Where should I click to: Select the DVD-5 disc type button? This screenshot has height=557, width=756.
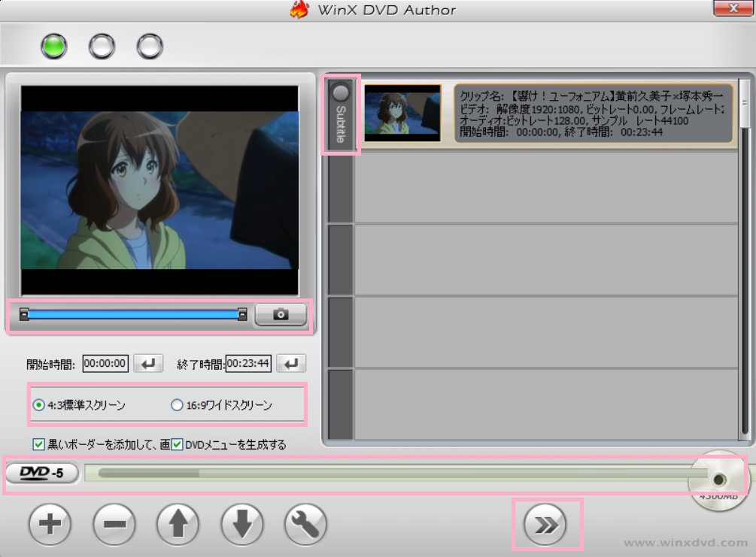pyautogui.click(x=42, y=473)
